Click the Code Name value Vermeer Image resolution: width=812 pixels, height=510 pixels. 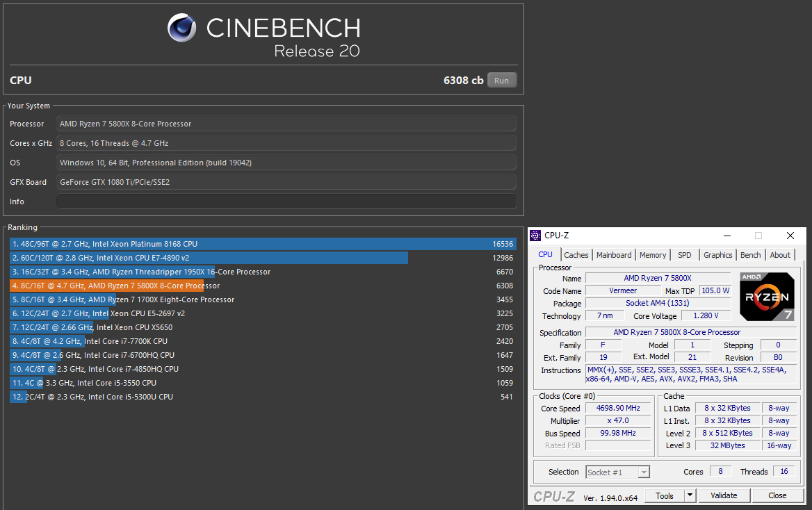(623, 290)
